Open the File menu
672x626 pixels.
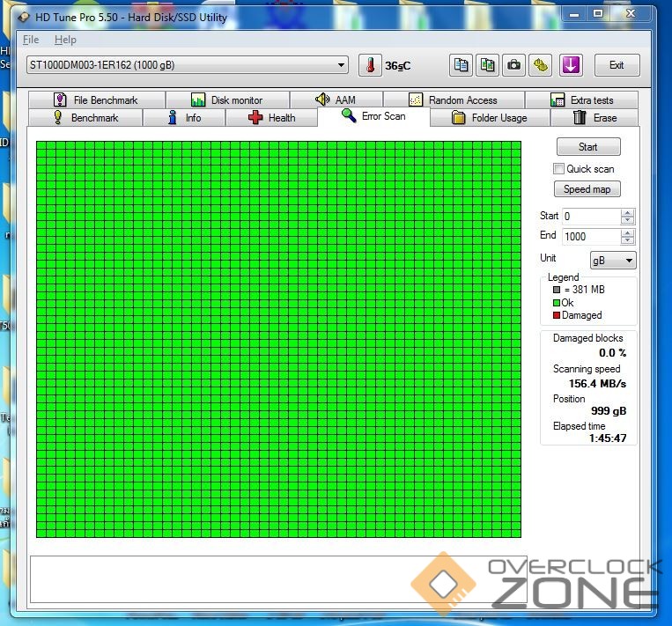31,40
